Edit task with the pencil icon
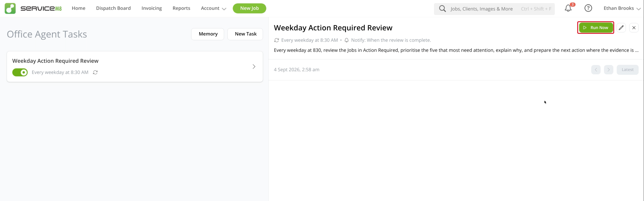 coord(621,28)
